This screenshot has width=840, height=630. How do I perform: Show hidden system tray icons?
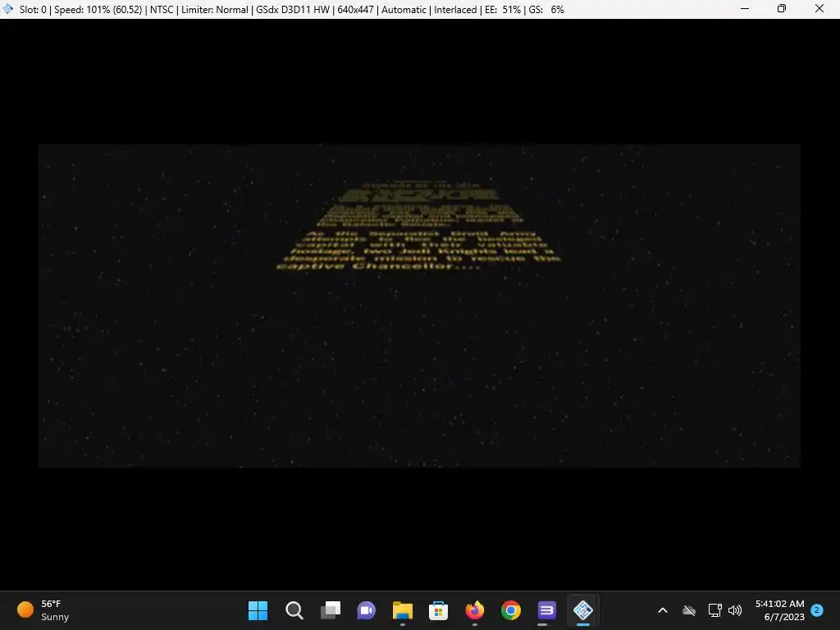coord(663,610)
